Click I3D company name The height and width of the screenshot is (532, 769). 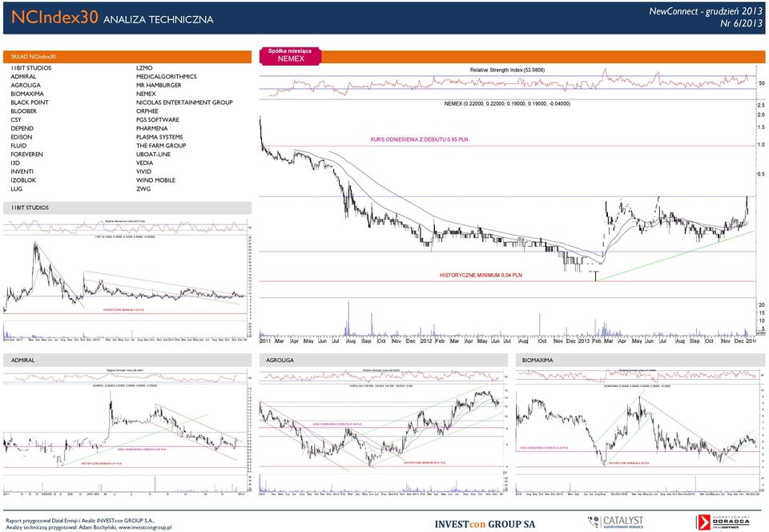tap(15, 163)
